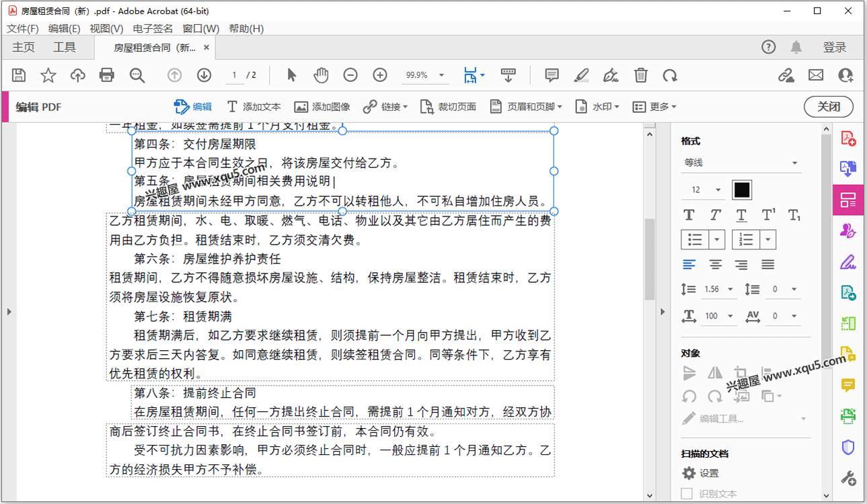This screenshot has height=504, width=867.
Task: Justify the text
Action: [768, 265]
